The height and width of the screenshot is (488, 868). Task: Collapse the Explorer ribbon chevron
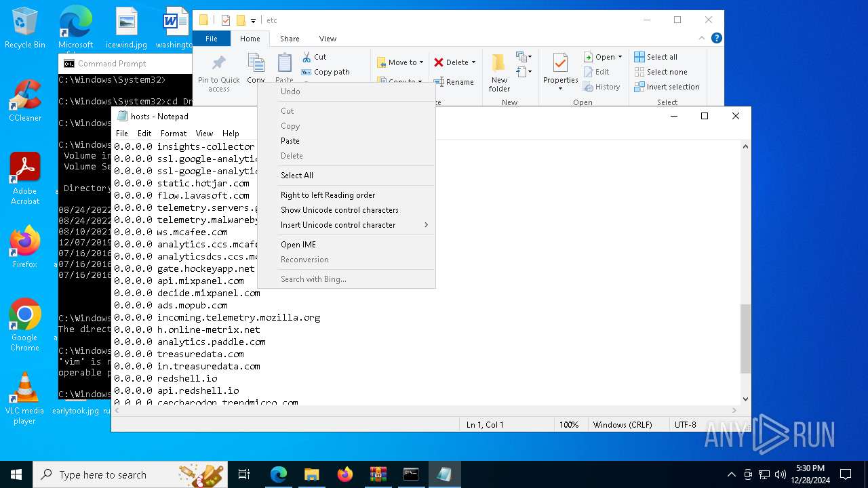click(x=702, y=39)
